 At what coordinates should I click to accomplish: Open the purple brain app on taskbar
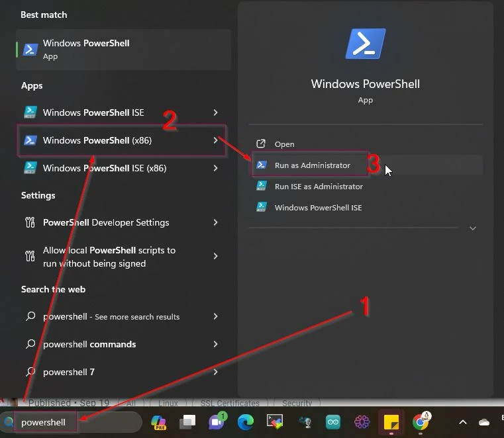[362, 422]
